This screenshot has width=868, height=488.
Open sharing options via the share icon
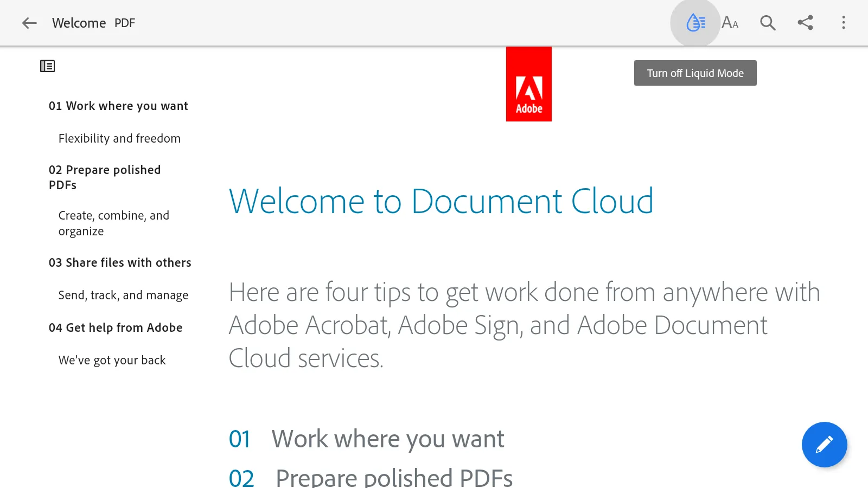[x=805, y=23]
